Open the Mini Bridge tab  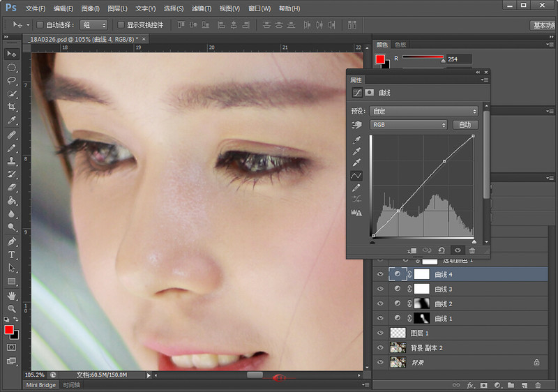(41, 385)
